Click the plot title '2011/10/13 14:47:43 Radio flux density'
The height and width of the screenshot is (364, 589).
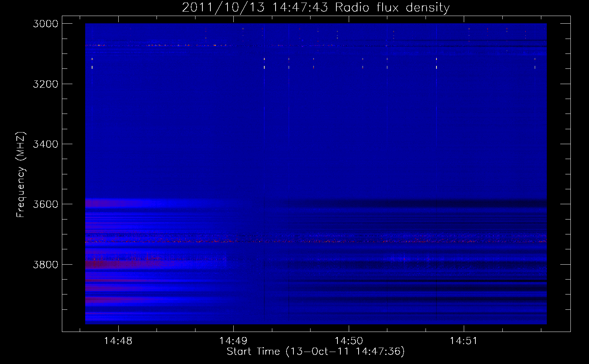[x=316, y=7]
